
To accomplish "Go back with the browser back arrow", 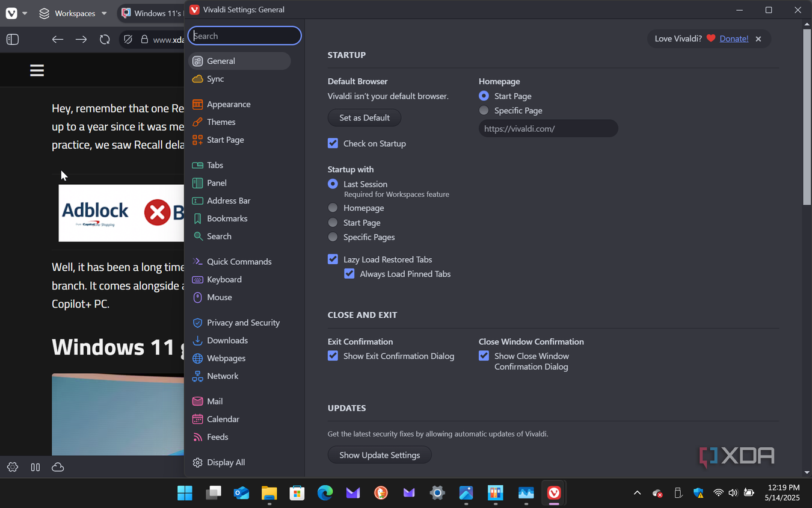I will coord(57,39).
